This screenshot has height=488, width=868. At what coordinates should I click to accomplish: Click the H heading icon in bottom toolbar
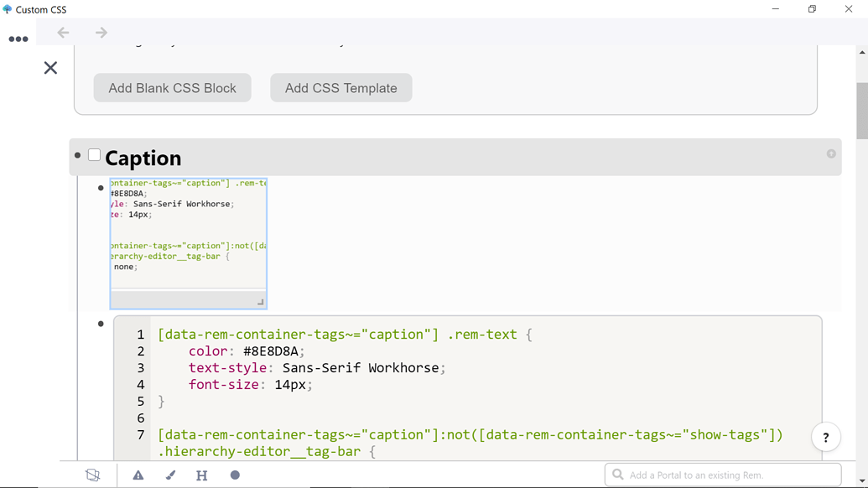(201, 475)
